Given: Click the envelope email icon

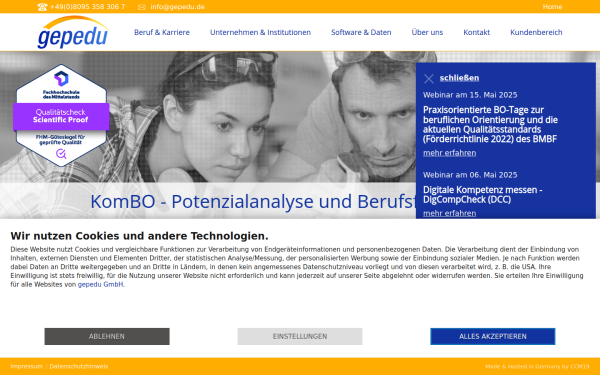Looking at the screenshot, I should tap(142, 7).
